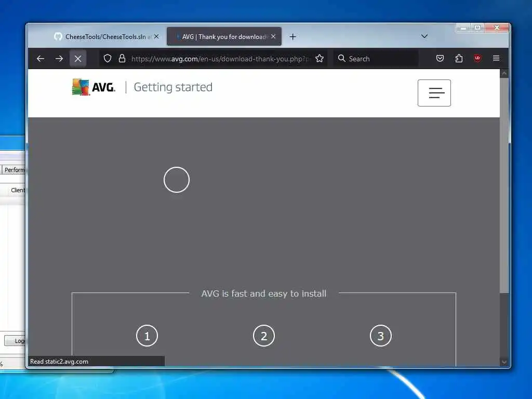Bookmark this page with the star icon

coord(320,59)
